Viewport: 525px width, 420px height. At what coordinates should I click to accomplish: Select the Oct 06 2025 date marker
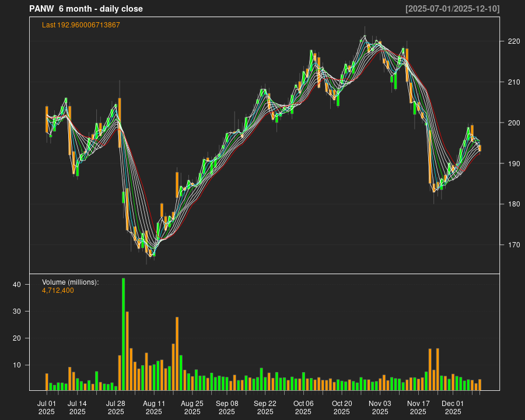pyautogui.click(x=303, y=407)
